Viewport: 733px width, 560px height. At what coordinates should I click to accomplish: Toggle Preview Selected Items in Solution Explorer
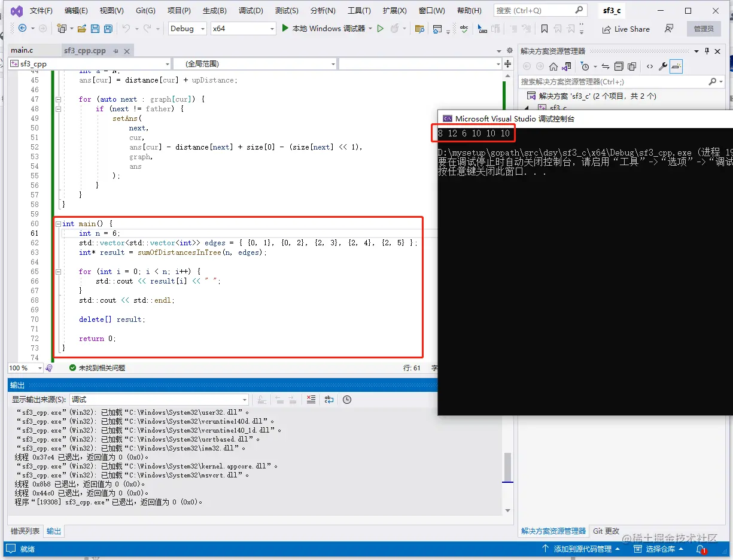pyautogui.click(x=676, y=66)
